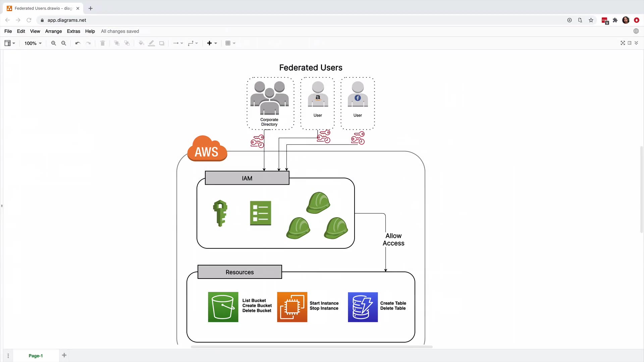Open the browser extensions puzzle icon
The width and height of the screenshot is (644, 362).
click(x=615, y=20)
